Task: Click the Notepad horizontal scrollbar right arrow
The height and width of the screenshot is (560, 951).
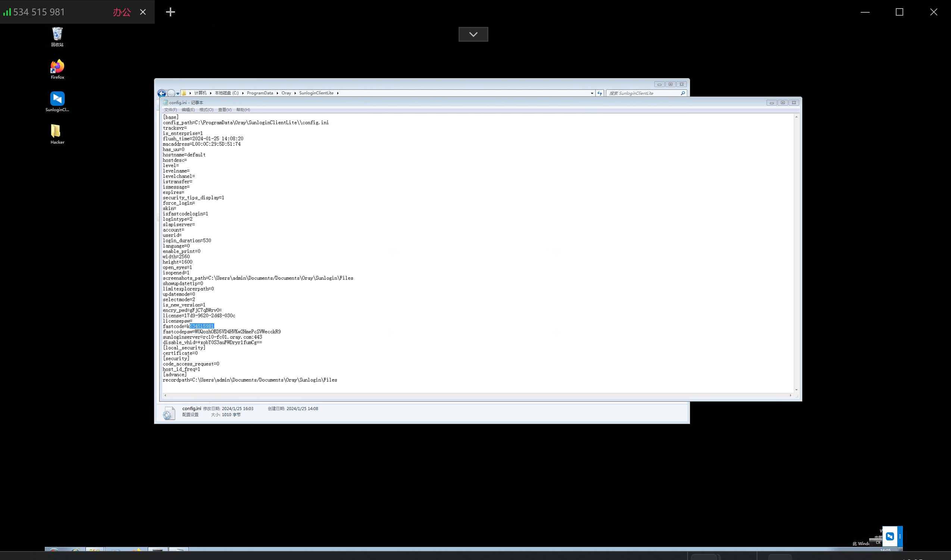Action: pos(791,396)
